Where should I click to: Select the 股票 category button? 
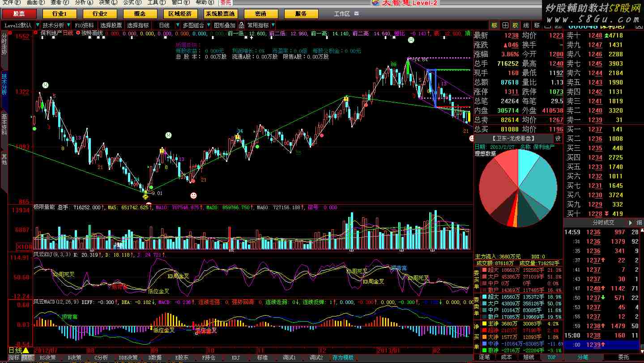19,14
